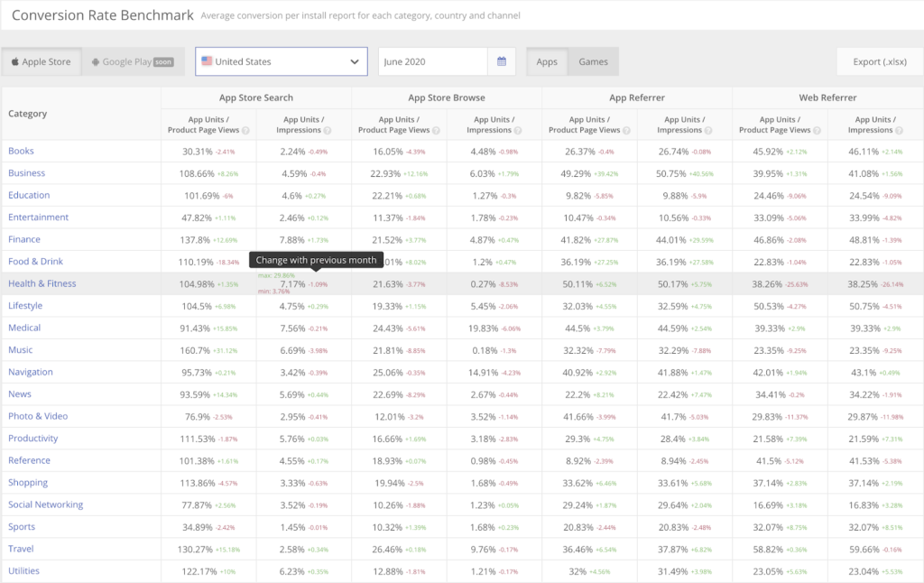
Task: Select the Apps toggle
Action: 547,61
